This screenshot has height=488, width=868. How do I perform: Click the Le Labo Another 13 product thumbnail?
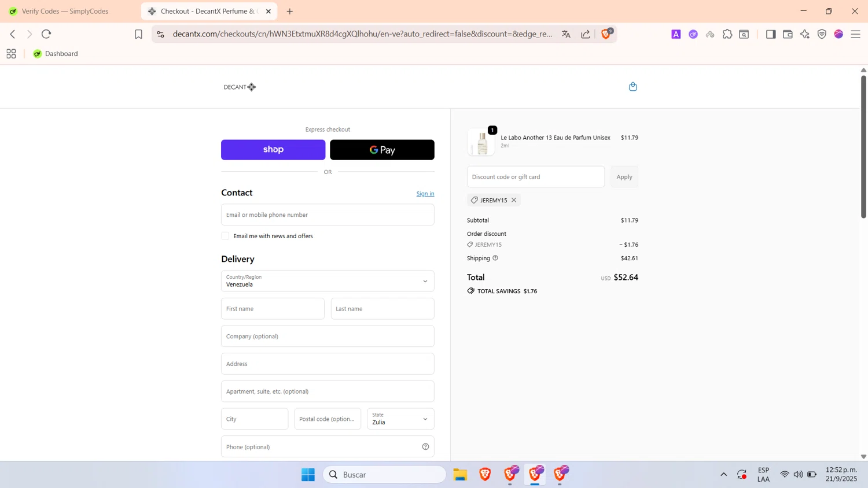point(481,142)
